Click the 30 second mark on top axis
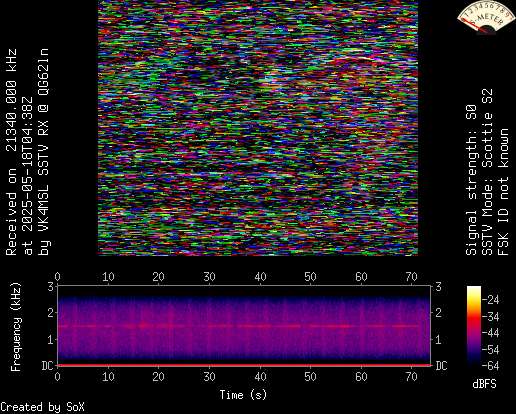The height and width of the screenshot is (414, 516). [209, 277]
